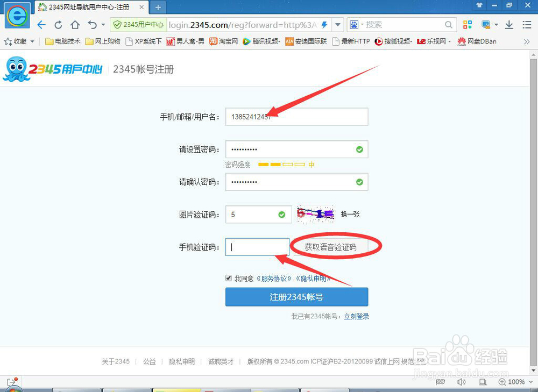This screenshot has width=538, height=392.
Task: Click 换一张 to refresh the captcha
Action: pyautogui.click(x=350, y=215)
